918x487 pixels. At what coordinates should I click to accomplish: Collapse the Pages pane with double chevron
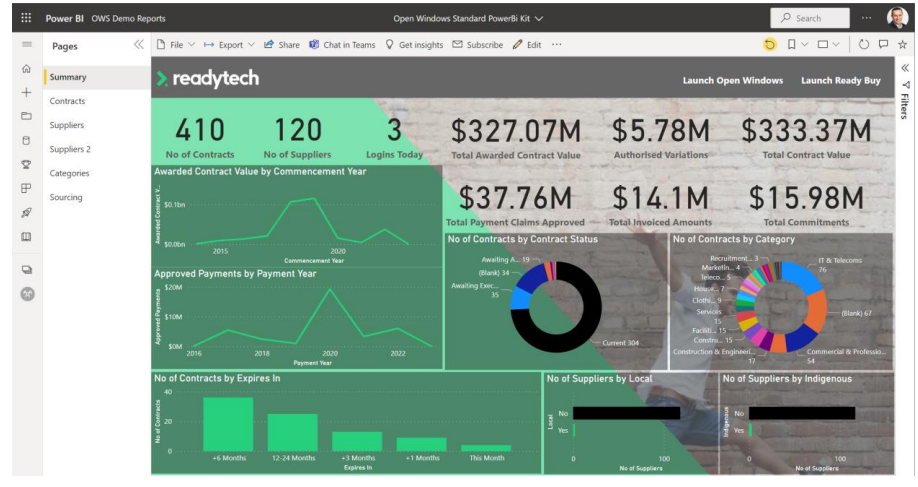[x=139, y=44]
